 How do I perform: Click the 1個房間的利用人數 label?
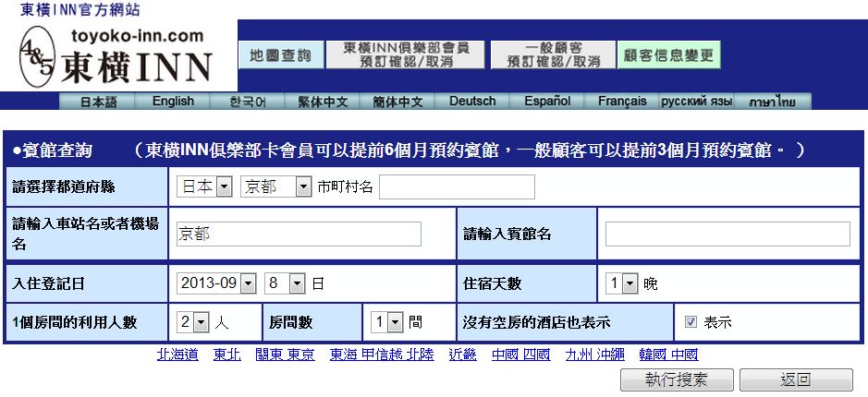[74, 322]
